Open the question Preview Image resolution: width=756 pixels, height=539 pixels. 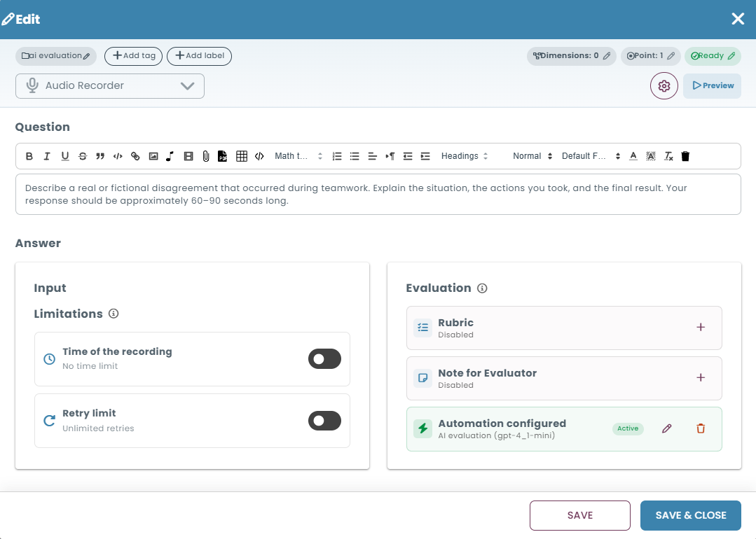coord(712,85)
